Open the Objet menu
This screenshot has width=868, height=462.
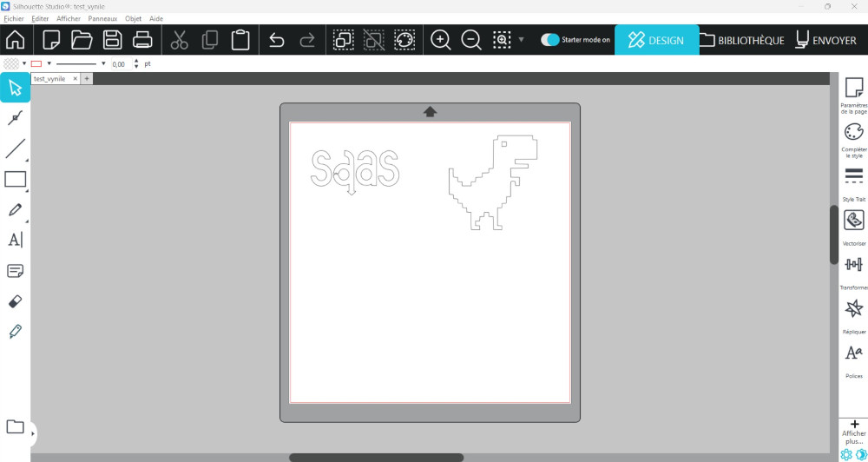[x=134, y=18]
